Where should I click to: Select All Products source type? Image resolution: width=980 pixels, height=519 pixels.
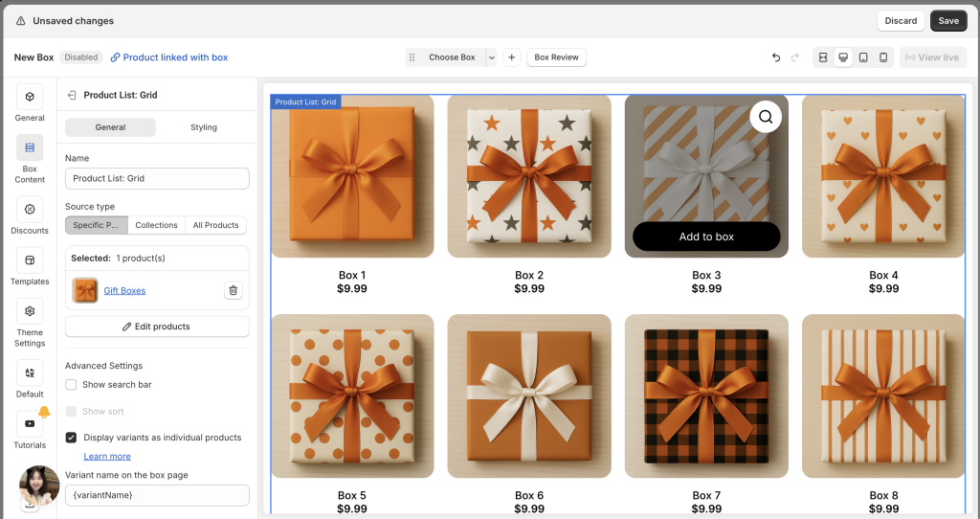pos(215,225)
